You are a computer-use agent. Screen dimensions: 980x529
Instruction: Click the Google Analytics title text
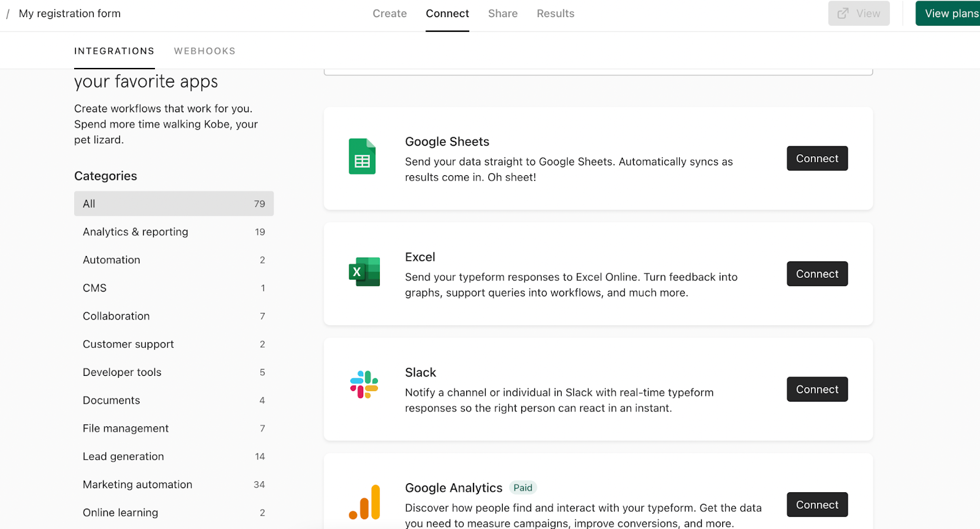pyautogui.click(x=454, y=488)
